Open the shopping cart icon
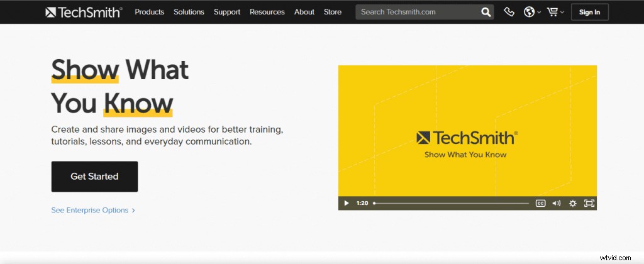 click(x=552, y=12)
